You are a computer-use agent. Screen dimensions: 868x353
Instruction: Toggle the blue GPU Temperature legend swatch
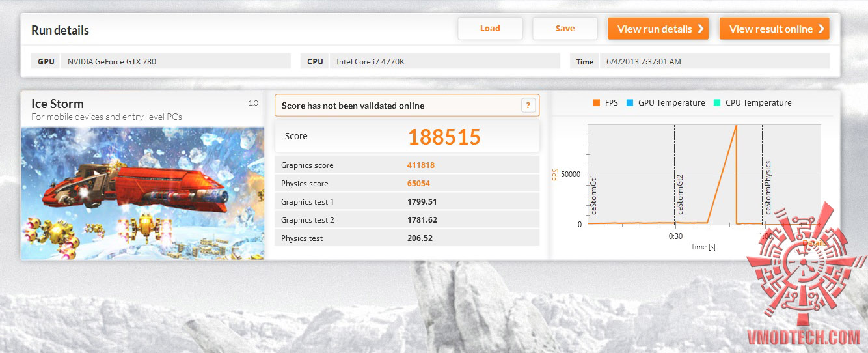point(629,103)
